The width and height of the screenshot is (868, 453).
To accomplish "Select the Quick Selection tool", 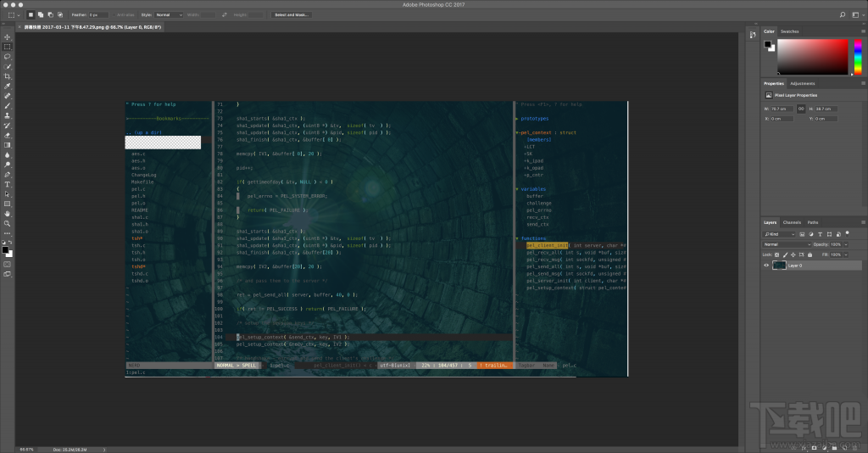I will pos(7,66).
